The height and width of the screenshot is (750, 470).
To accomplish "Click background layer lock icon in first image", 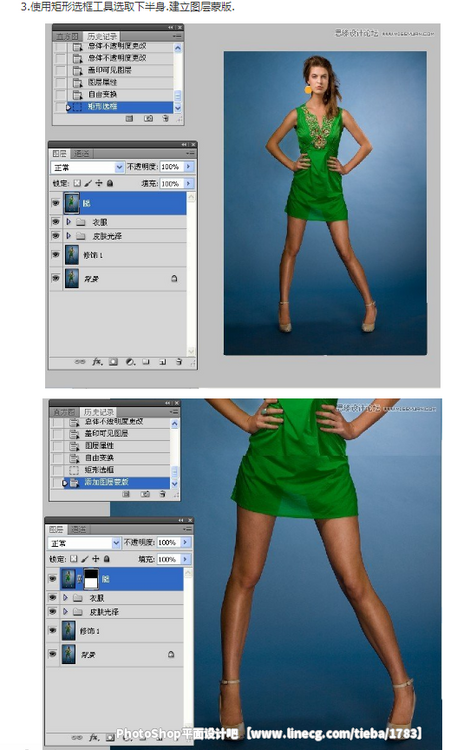I will (x=175, y=278).
